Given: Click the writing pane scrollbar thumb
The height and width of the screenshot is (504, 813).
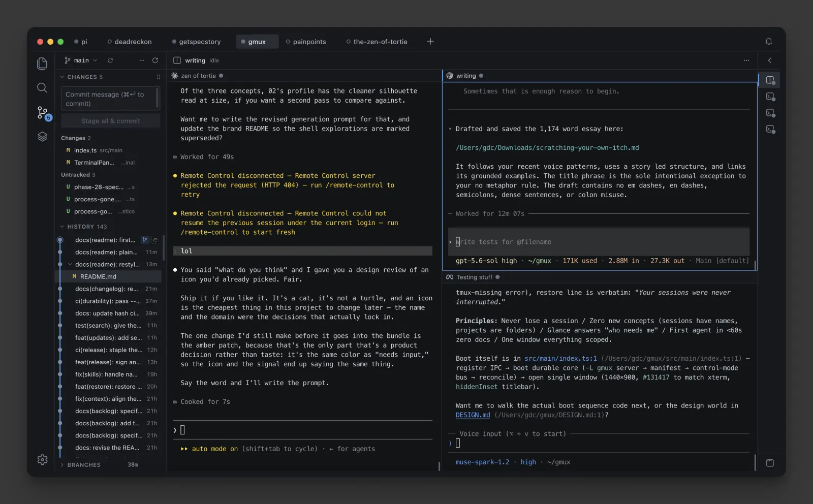Looking at the screenshot, I should click(755, 265).
